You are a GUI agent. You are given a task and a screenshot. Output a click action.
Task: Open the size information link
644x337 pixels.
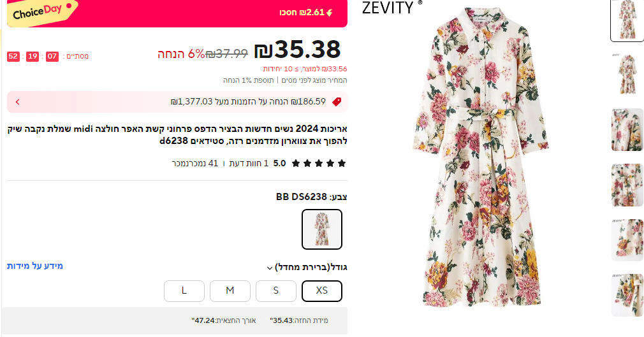pos(35,266)
